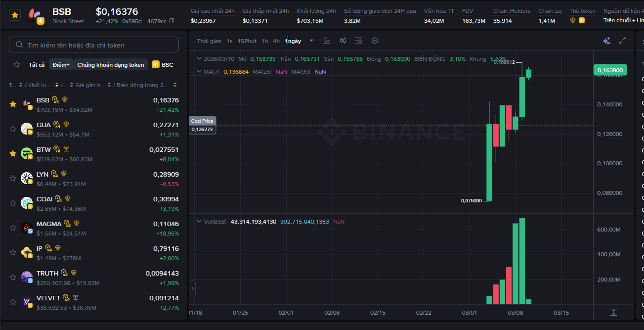Click the BNB chain badge under Thẻ token
The width and height of the screenshot is (644, 330).
tap(582, 20)
